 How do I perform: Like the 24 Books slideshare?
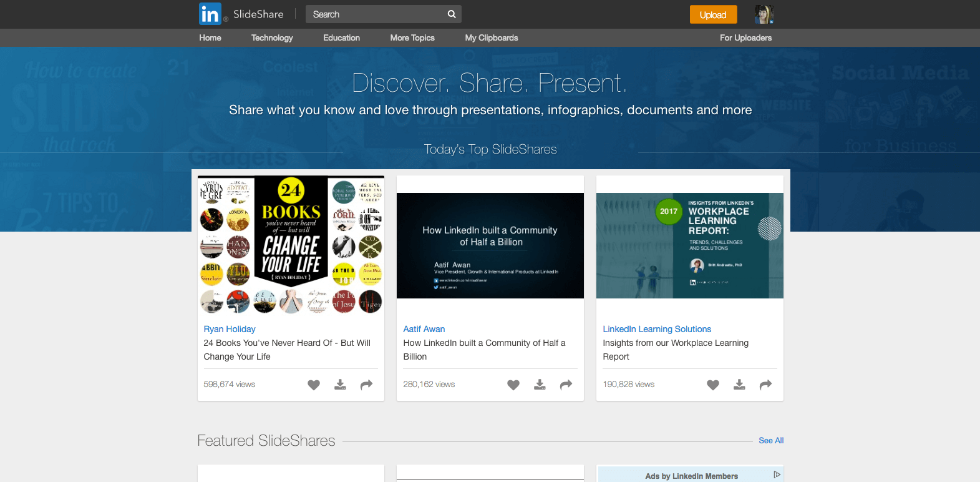tap(314, 385)
